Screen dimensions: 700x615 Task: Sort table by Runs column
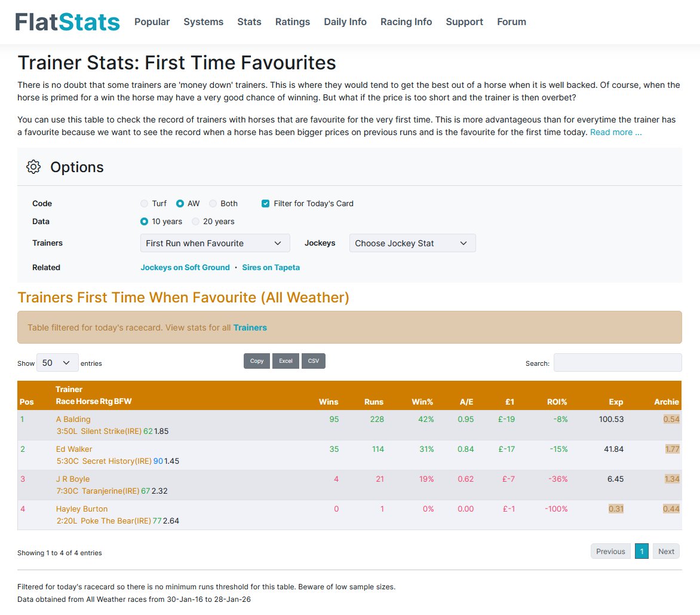click(x=374, y=402)
